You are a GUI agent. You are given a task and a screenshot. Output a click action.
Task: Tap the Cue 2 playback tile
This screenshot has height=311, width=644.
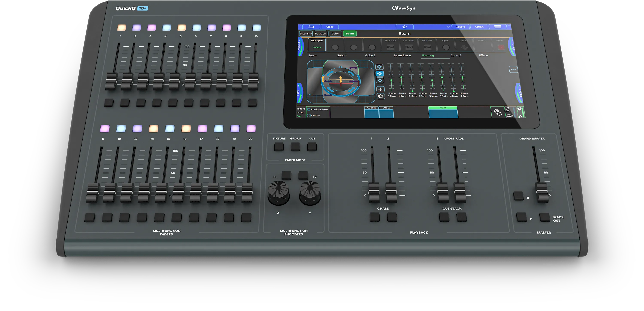coord(386,112)
